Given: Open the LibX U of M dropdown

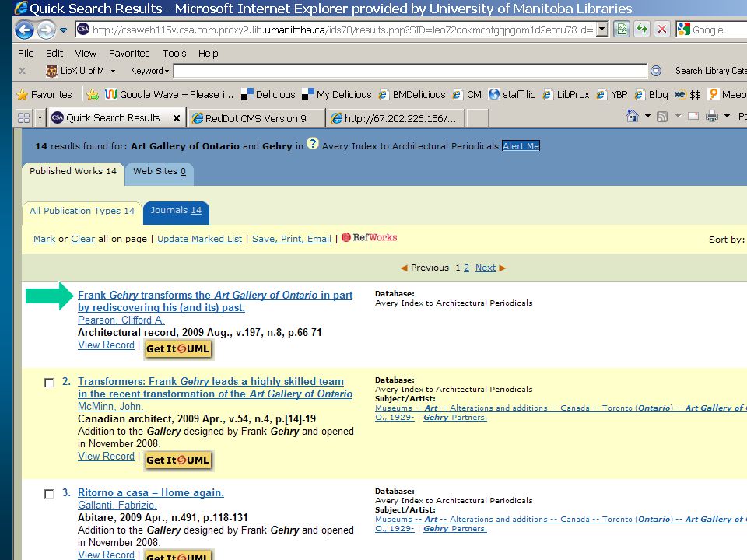Looking at the screenshot, I should tap(81, 71).
